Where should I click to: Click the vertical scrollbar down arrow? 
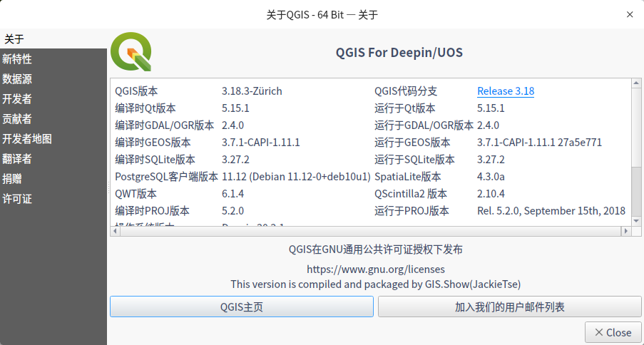[636, 221]
